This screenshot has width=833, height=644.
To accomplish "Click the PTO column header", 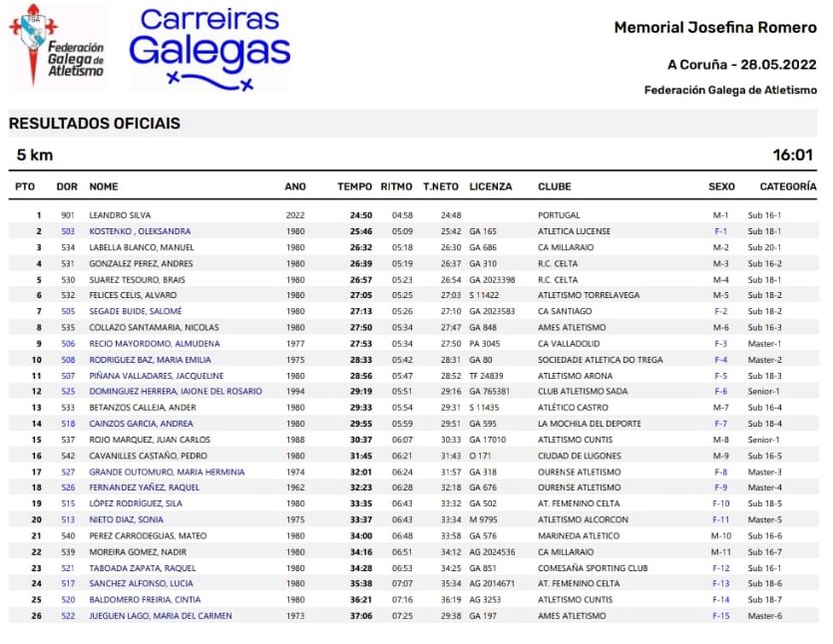I will pos(25,186).
